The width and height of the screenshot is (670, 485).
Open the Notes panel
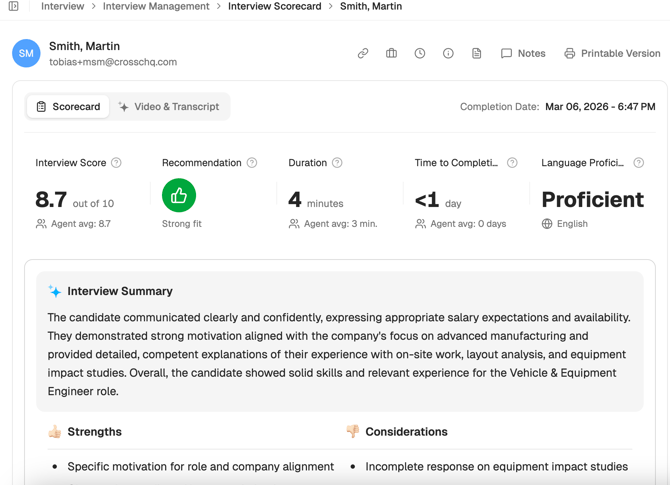523,53
